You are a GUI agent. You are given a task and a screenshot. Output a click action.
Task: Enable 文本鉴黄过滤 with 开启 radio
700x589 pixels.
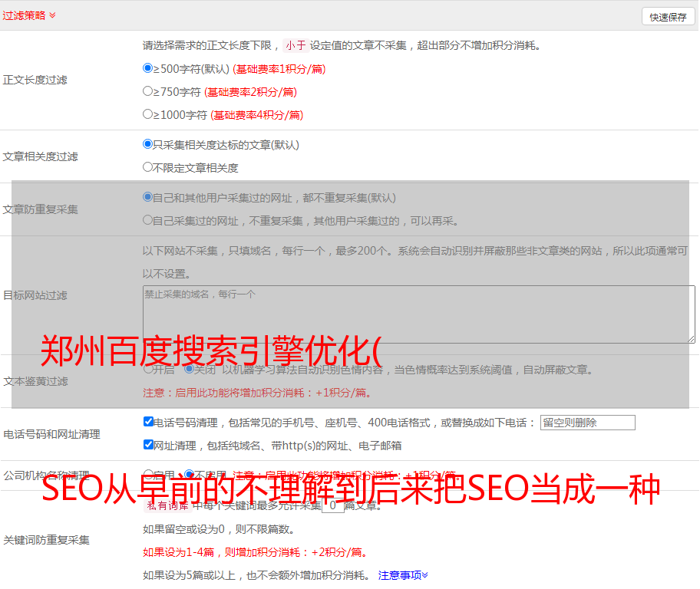[x=148, y=369]
